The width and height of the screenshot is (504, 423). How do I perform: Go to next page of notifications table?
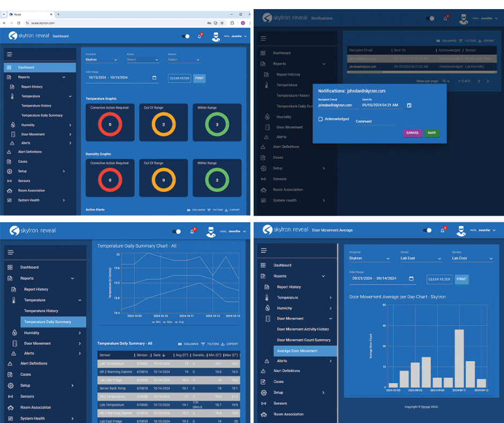pos(487,81)
